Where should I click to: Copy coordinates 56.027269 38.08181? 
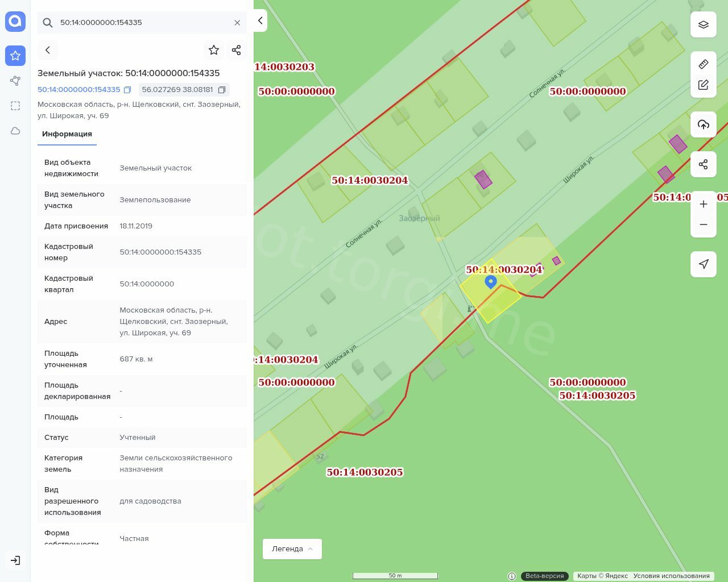222,90
